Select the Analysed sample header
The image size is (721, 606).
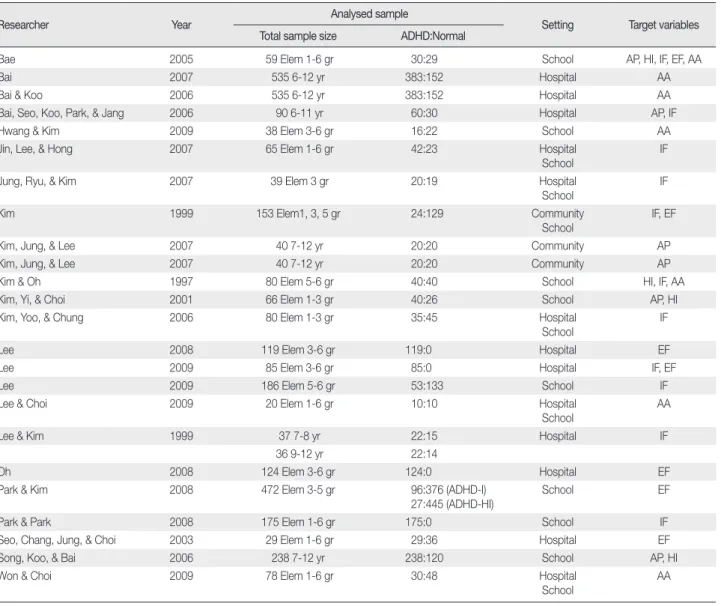(369, 14)
